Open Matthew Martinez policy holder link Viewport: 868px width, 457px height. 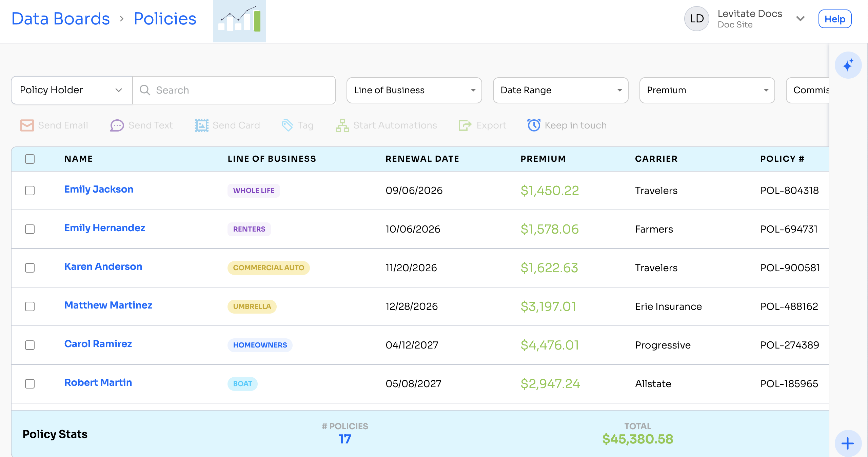pos(108,305)
